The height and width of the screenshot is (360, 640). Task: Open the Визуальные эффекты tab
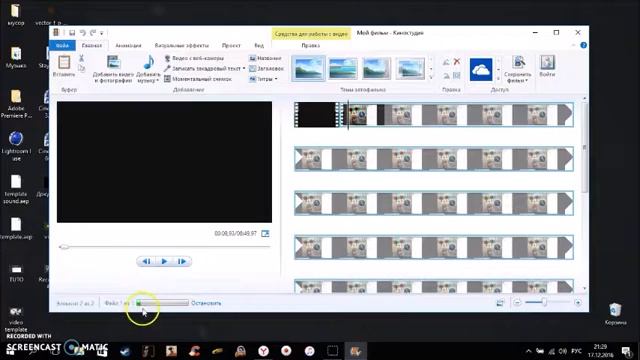click(182, 45)
